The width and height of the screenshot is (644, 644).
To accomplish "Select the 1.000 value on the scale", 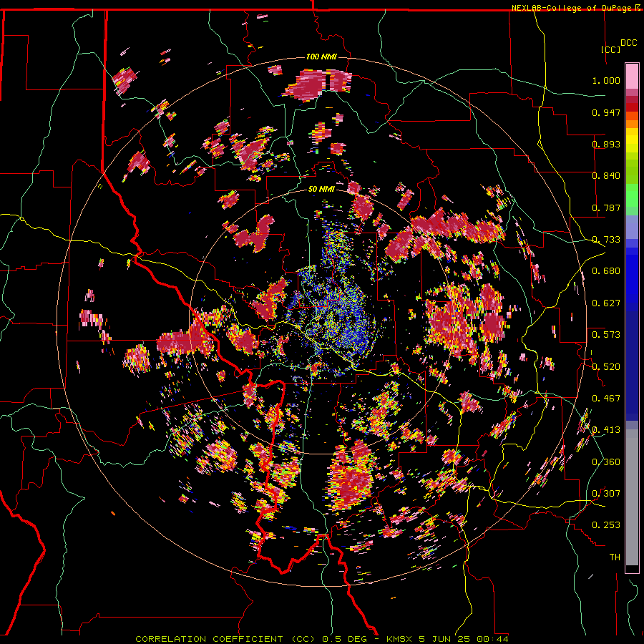I will (606, 80).
